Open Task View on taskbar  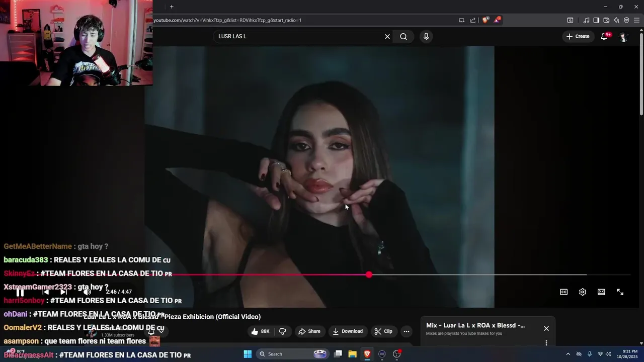(x=338, y=354)
